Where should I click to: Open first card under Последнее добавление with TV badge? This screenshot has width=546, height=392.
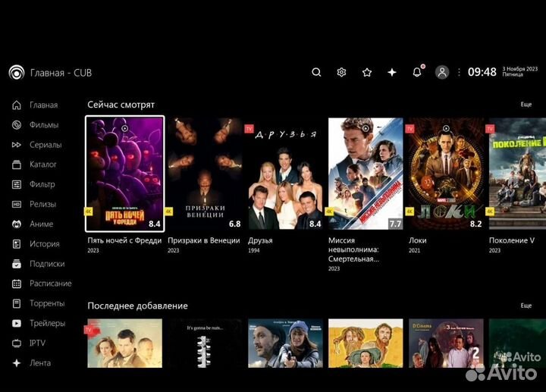pos(124,343)
